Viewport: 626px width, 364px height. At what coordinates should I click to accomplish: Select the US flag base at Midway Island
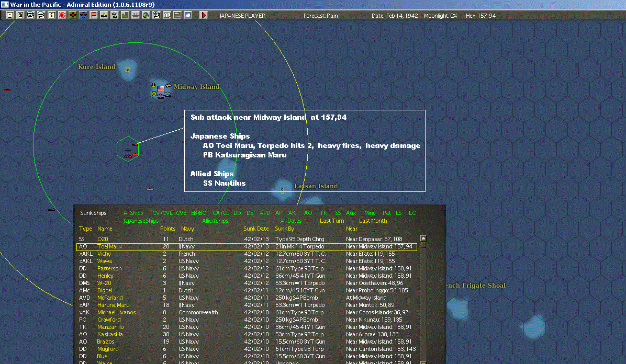(161, 88)
